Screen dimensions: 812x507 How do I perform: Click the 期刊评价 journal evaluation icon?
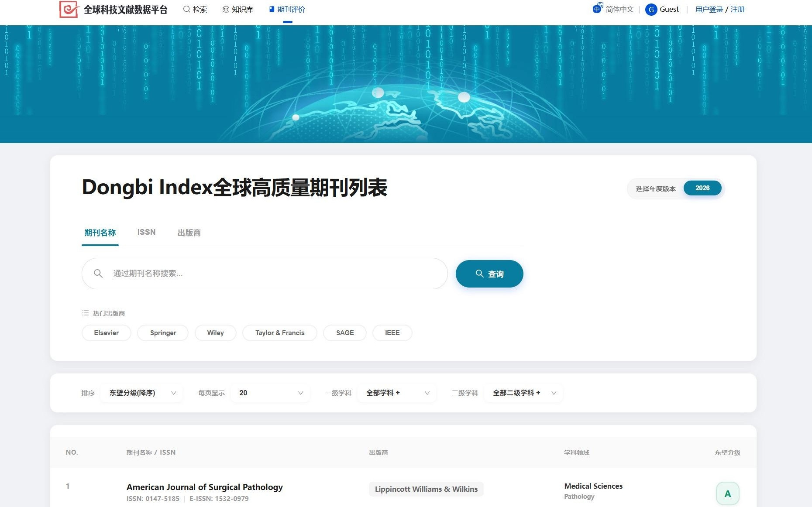(x=271, y=9)
